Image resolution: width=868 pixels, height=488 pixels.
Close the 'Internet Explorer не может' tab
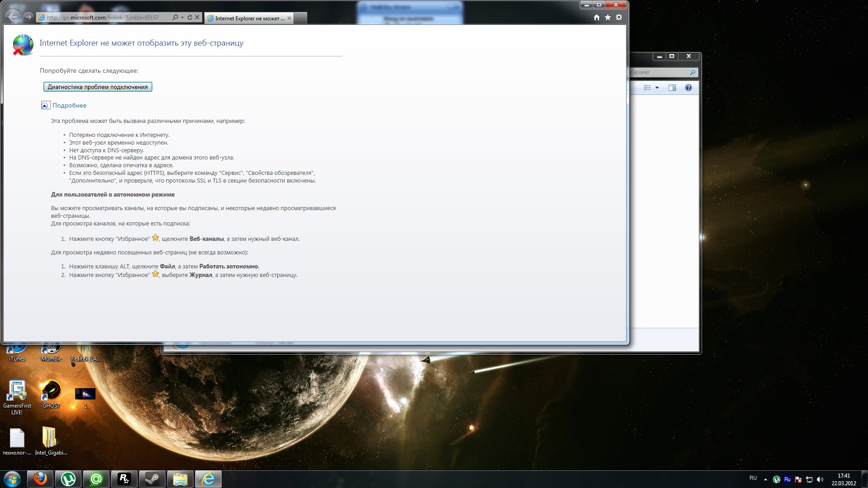click(x=289, y=18)
